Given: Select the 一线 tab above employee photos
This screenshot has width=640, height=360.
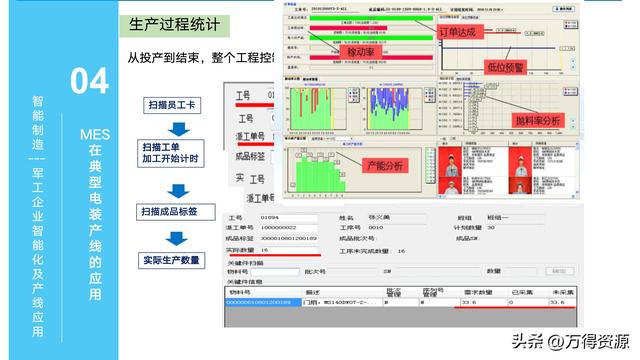Looking at the screenshot, I should [443, 139].
